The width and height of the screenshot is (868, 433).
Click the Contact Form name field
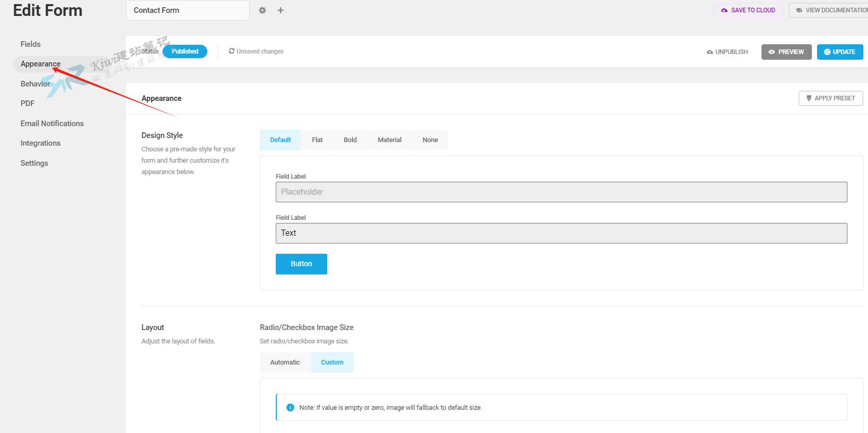(x=188, y=10)
